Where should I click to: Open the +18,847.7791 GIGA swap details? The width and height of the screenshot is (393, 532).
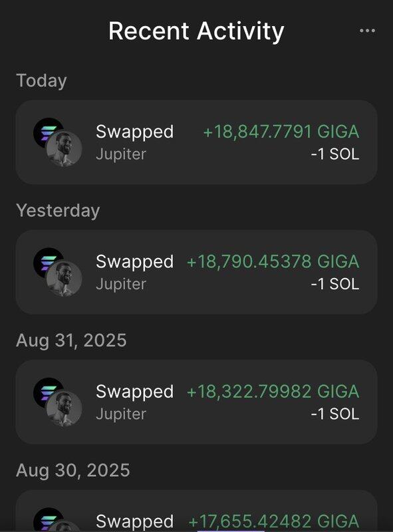pyautogui.click(x=196, y=142)
